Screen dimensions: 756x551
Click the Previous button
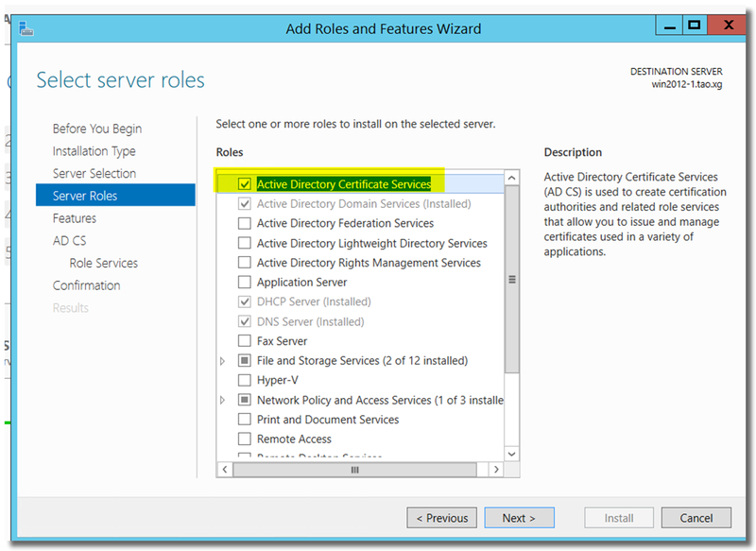pos(442,518)
